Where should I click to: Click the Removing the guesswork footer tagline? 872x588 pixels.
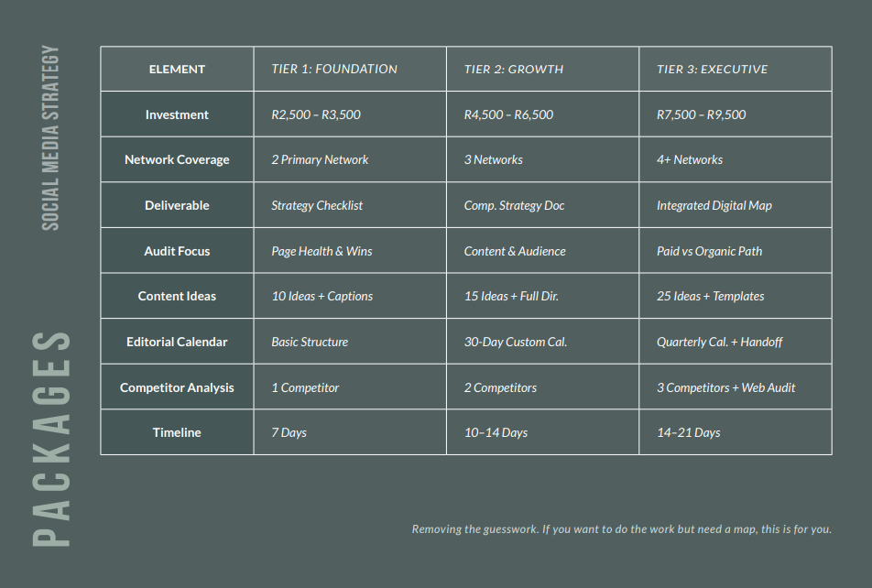point(621,529)
